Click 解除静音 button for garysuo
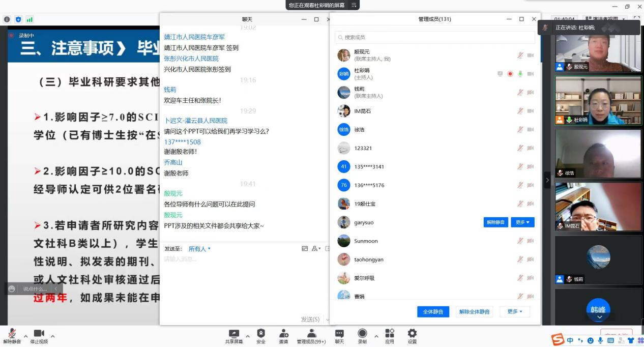This screenshot has height=347, width=644. coord(495,222)
